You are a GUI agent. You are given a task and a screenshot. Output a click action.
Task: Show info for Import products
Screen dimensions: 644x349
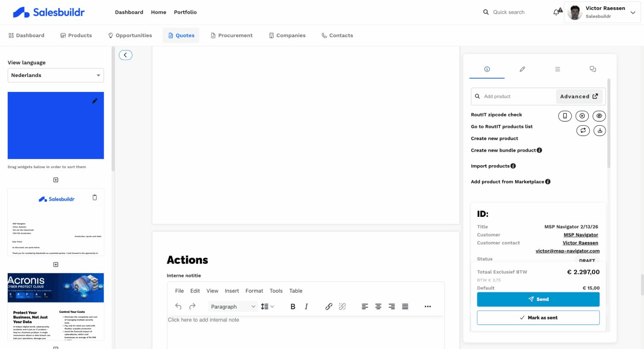[x=513, y=166]
